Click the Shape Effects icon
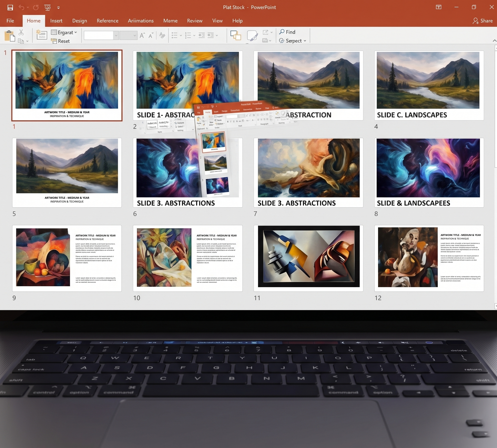The width and height of the screenshot is (497, 448). (265, 40)
